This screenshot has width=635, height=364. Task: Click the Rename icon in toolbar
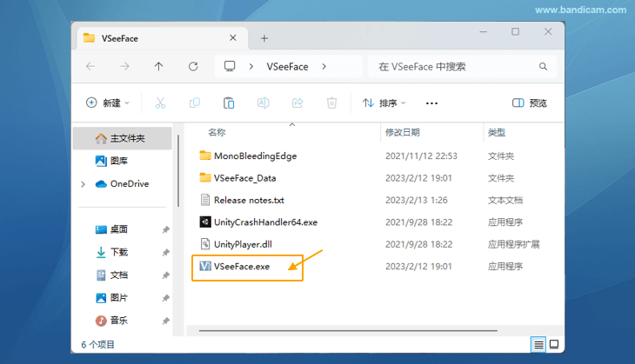(264, 103)
